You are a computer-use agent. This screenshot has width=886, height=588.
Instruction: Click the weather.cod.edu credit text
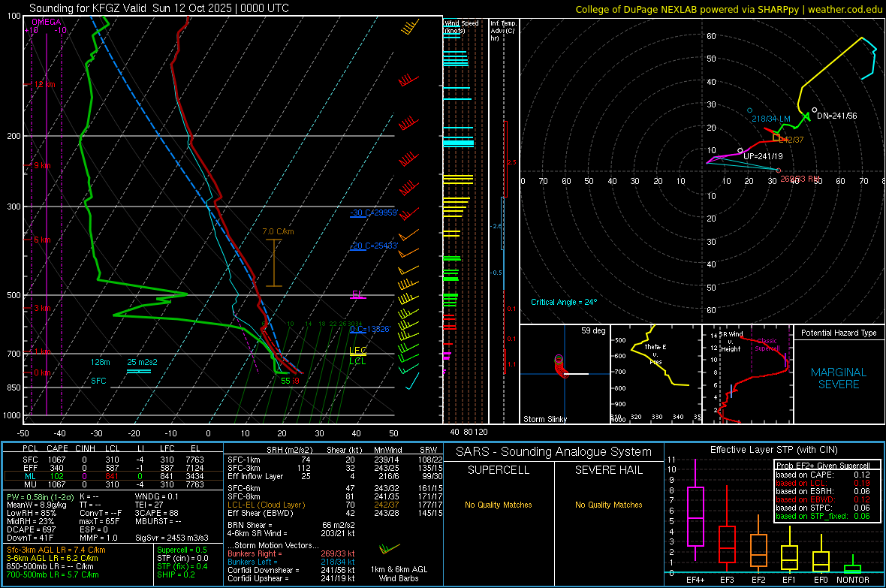point(845,9)
